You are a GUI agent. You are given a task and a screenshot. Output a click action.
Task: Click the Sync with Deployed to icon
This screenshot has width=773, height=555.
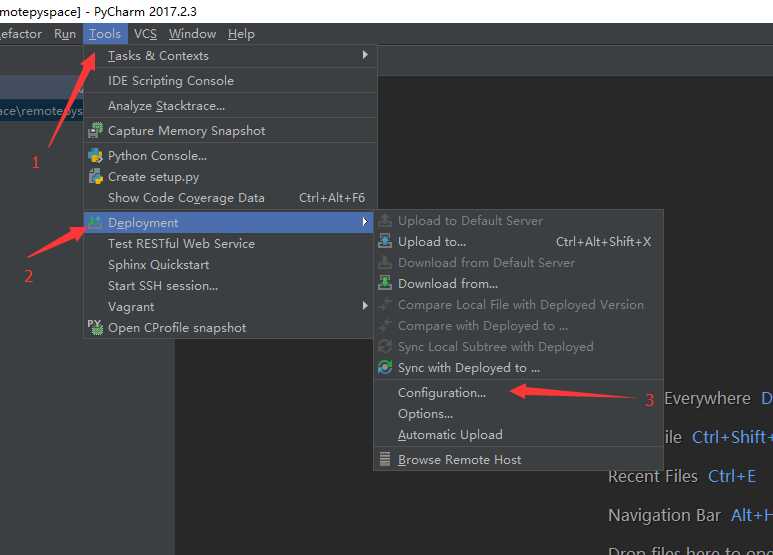pos(385,368)
